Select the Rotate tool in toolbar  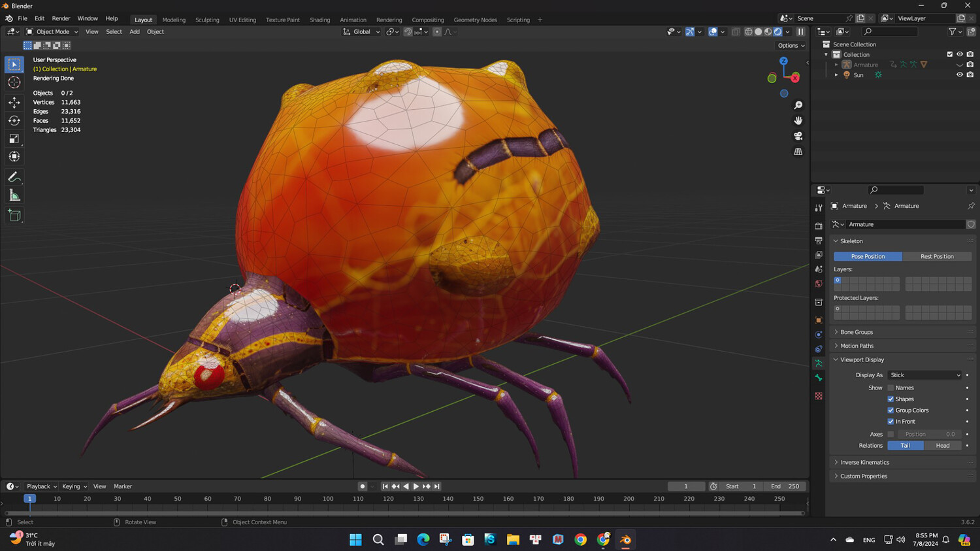pyautogui.click(x=14, y=120)
